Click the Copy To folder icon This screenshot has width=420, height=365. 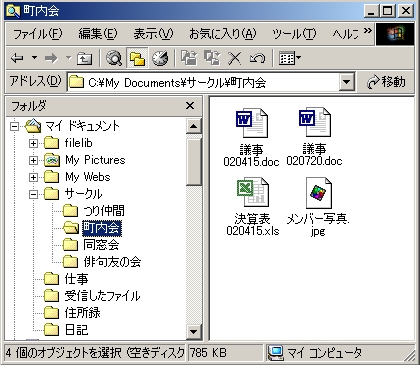tap(212, 58)
